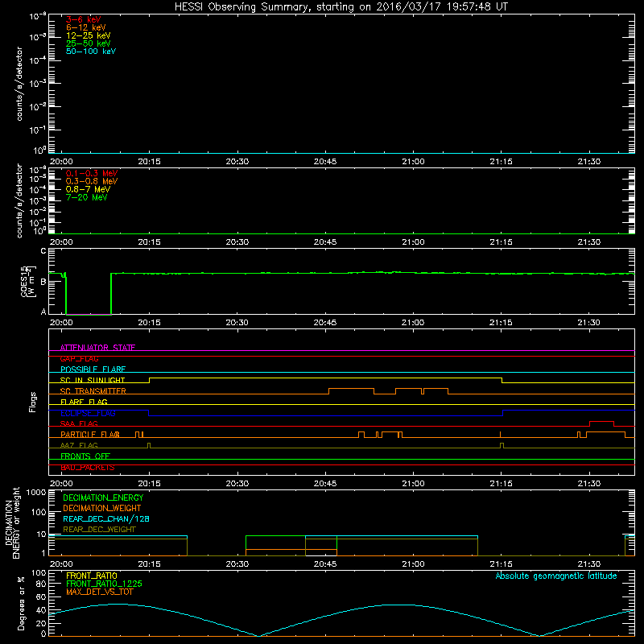The width and height of the screenshot is (644, 644).
Task: Click counts/s/detector axis title of keV panel
Action: click(19, 84)
